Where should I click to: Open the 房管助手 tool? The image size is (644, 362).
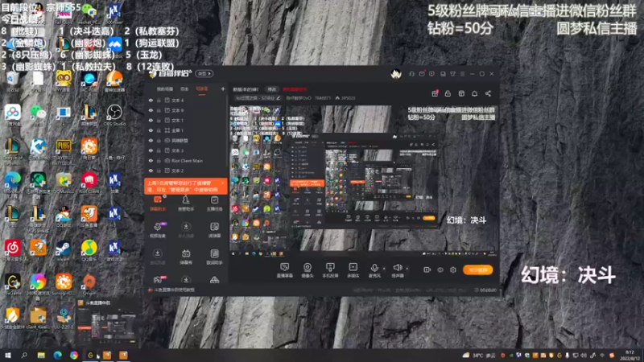(186, 204)
